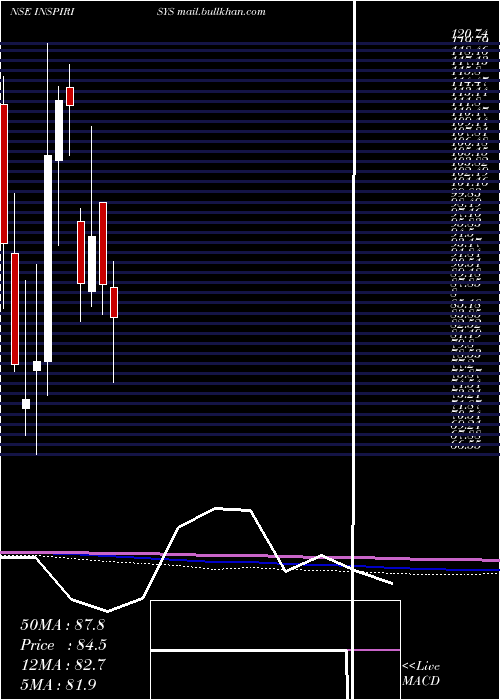This screenshot has height=700, width=500.
Task: Click the 'SYS mail.bullkhan.com' header text
Action: click(x=211, y=12)
